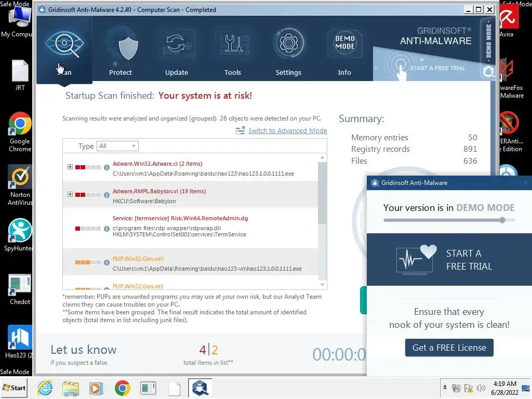Viewport: 532px width, 399px height.
Task: Show info for Adware.Win32.Adware.cl item
Action: [107, 167]
